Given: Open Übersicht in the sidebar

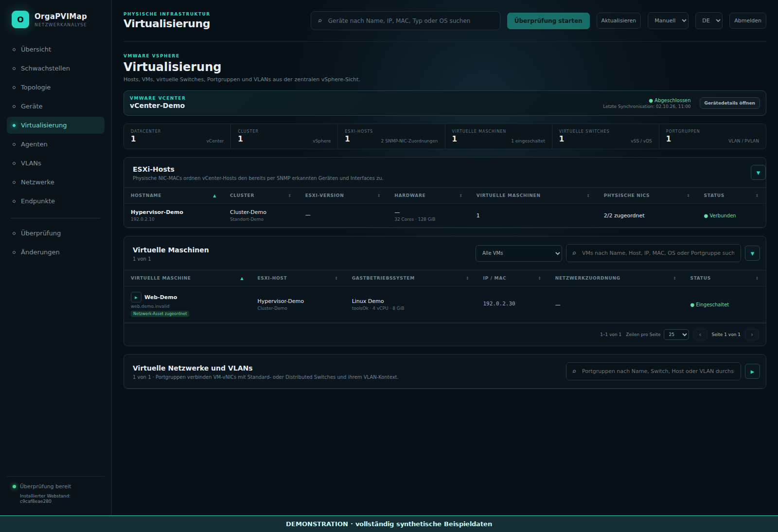Looking at the screenshot, I should point(55,49).
